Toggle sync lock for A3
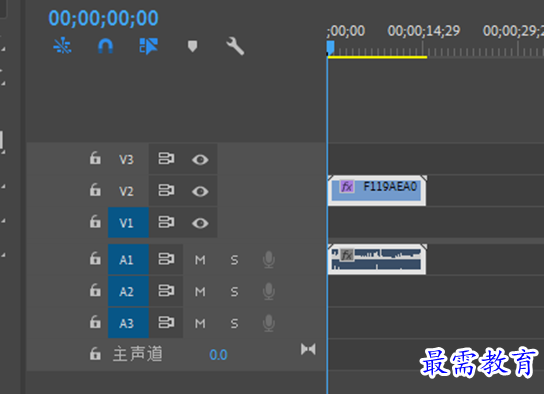544x394 pixels. 167,323
